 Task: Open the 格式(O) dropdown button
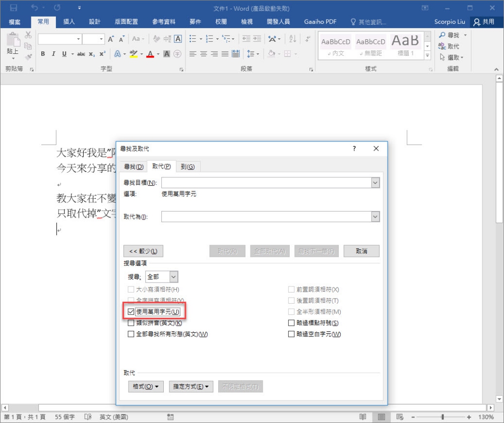coord(146,387)
